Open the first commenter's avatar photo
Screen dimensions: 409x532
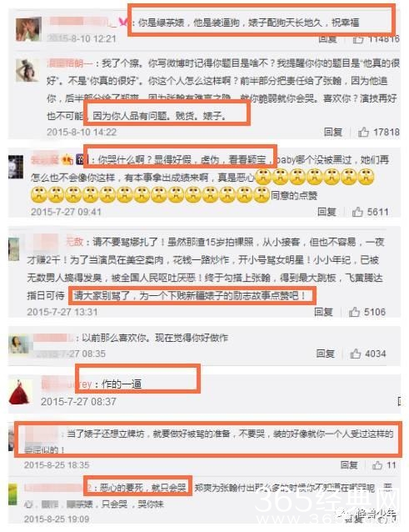tap(28, 29)
